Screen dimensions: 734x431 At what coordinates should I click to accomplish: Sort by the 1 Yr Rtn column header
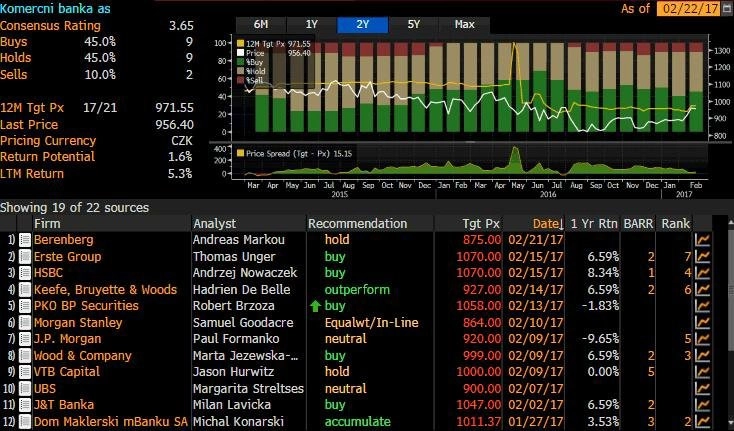click(594, 224)
